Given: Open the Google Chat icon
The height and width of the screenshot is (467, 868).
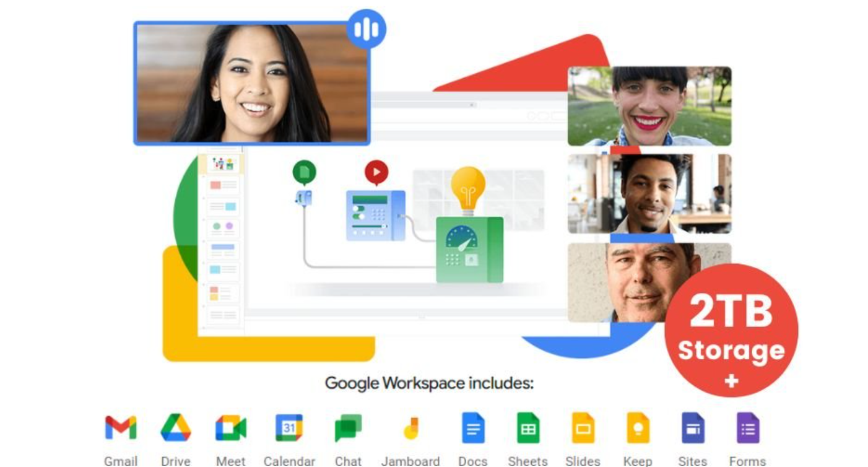Looking at the screenshot, I should [348, 428].
